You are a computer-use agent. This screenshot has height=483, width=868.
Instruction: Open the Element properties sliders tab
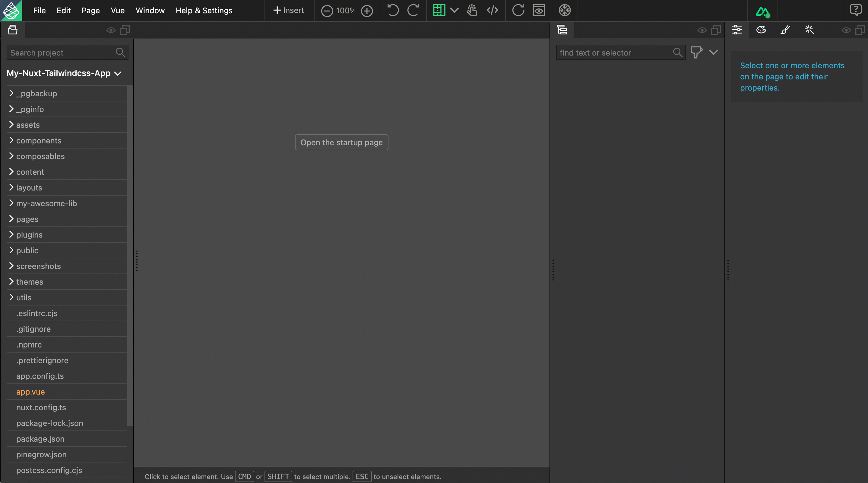tap(737, 30)
